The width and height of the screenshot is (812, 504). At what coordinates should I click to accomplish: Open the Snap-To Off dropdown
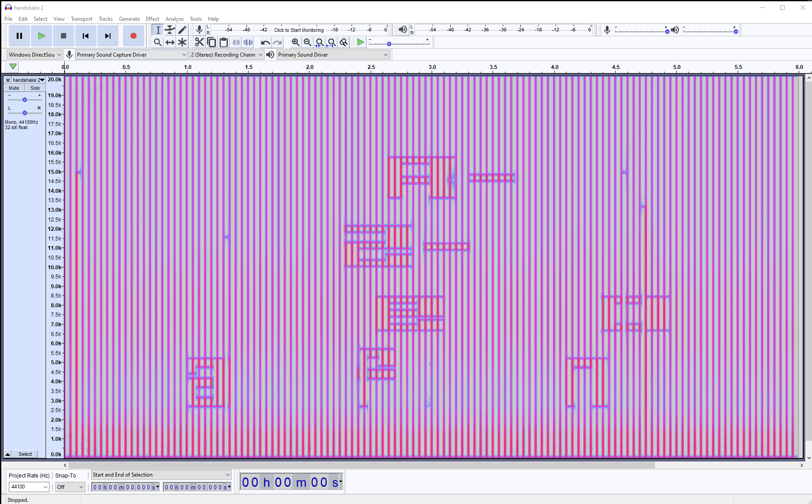[70, 487]
